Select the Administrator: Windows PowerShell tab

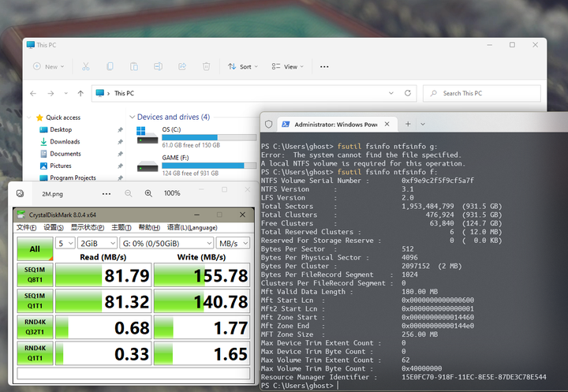click(335, 125)
